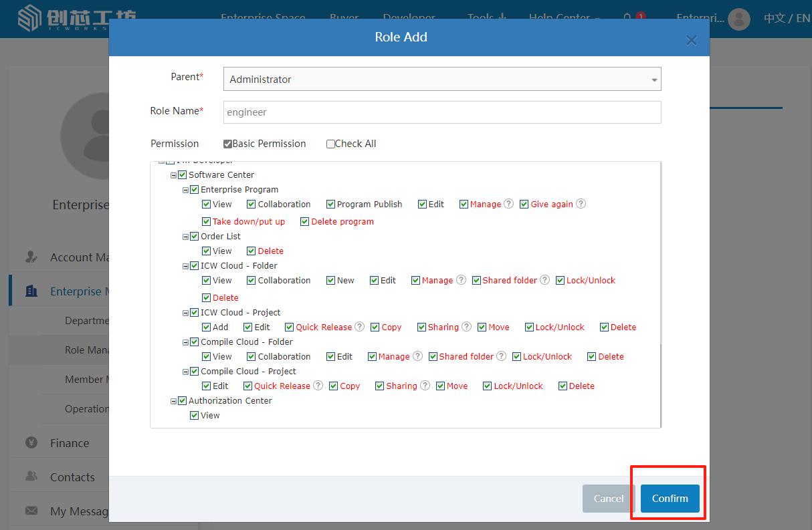Click the Cancel button
The image size is (812, 530).
(x=609, y=499)
